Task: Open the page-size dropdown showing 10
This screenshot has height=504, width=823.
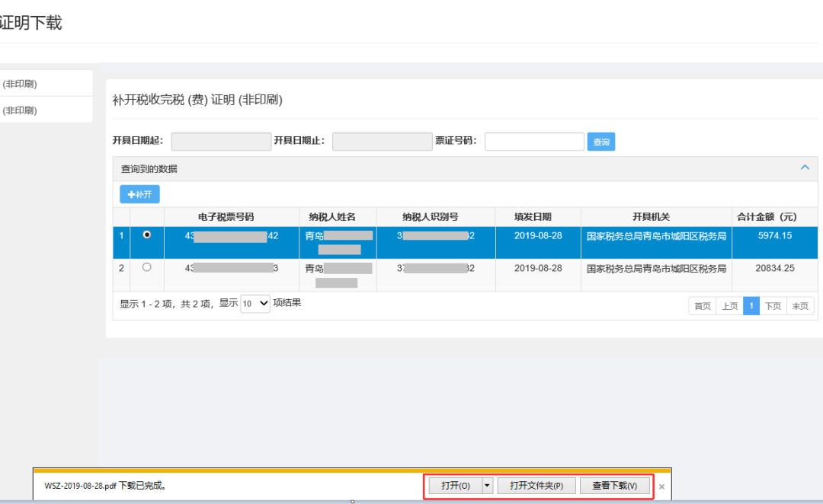Action: click(x=255, y=303)
